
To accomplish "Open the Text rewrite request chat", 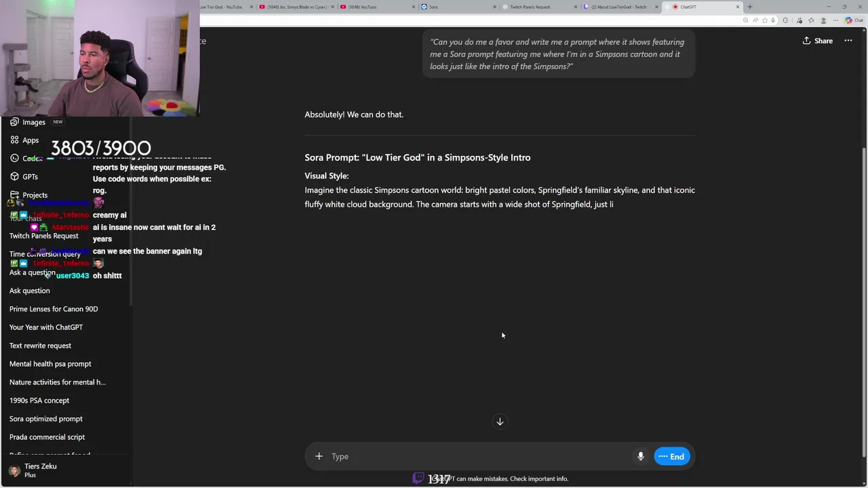I will point(40,346).
